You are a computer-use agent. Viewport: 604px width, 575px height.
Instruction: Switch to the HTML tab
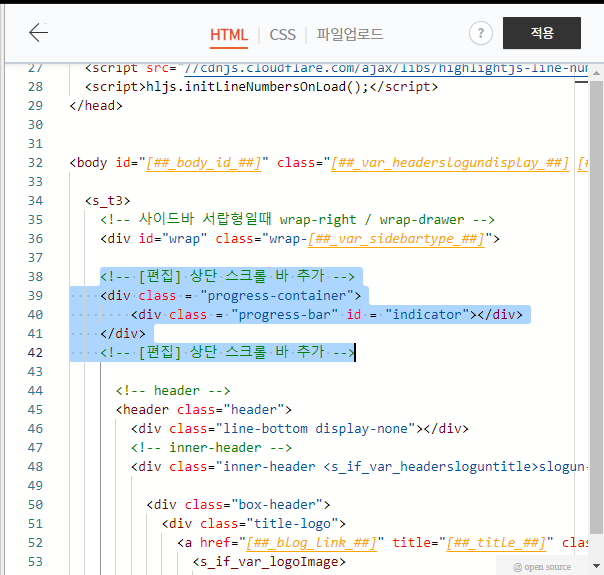click(x=229, y=35)
